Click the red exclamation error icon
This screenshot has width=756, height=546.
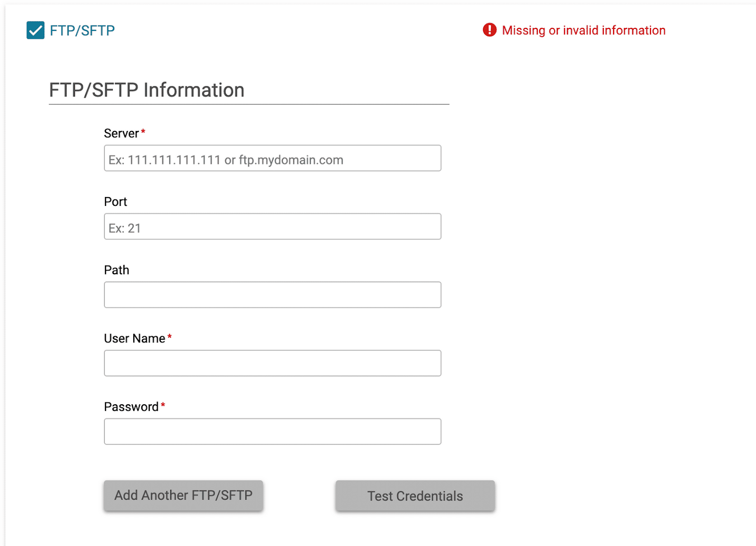pos(490,30)
